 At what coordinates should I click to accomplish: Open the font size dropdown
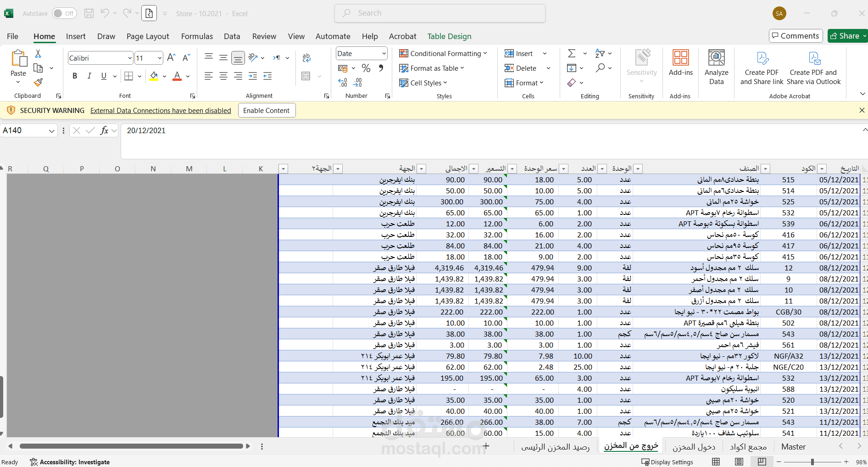click(160, 58)
